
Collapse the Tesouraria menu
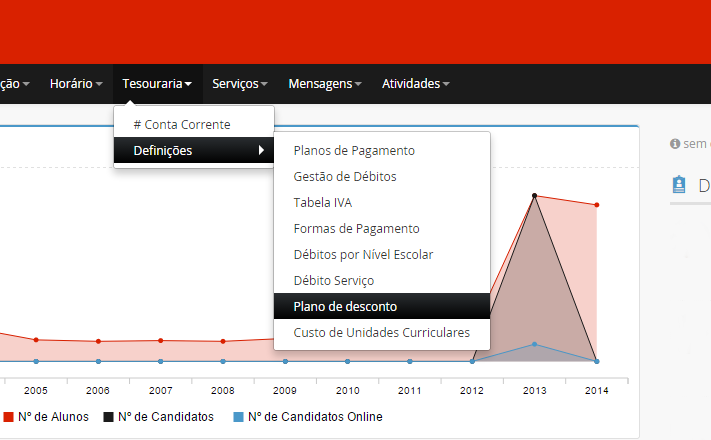tap(157, 83)
